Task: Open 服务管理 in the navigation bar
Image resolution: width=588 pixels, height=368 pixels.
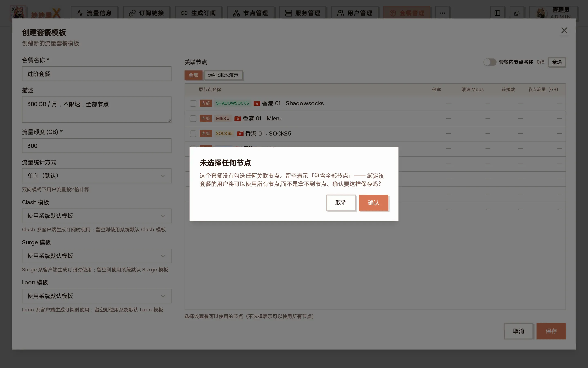Action: [303, 13]
